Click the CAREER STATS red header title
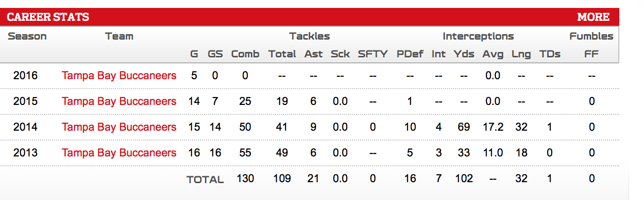Image resolution: width=644 pixels, height=200 pixels. [x=48, y=17]
